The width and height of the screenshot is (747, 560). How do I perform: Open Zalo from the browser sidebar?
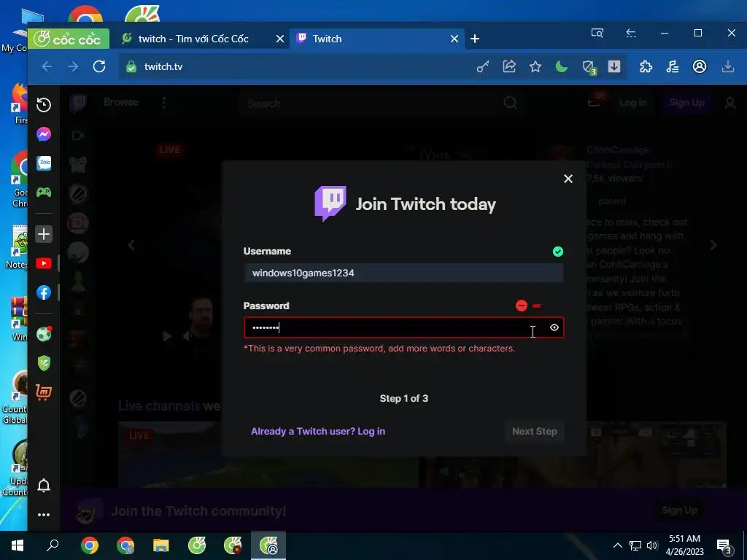point(44,163)
